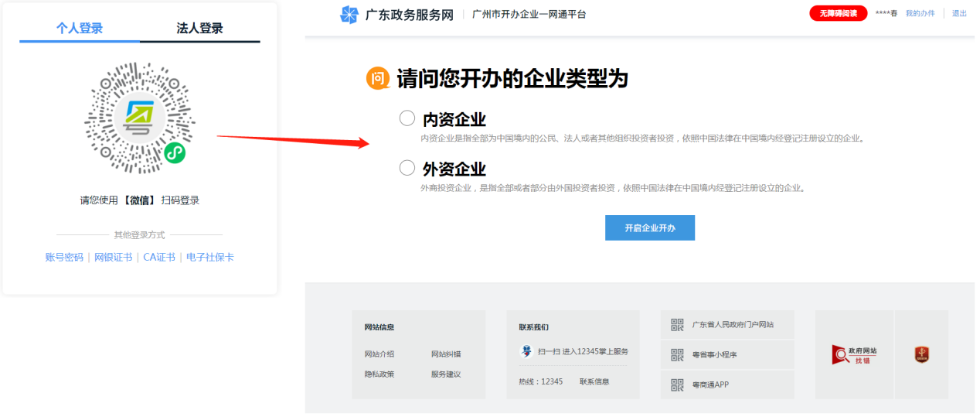Click the 广州市开办企业一网通平台 title
Viewport: 980px width, 417px height.
pos(529,14)
